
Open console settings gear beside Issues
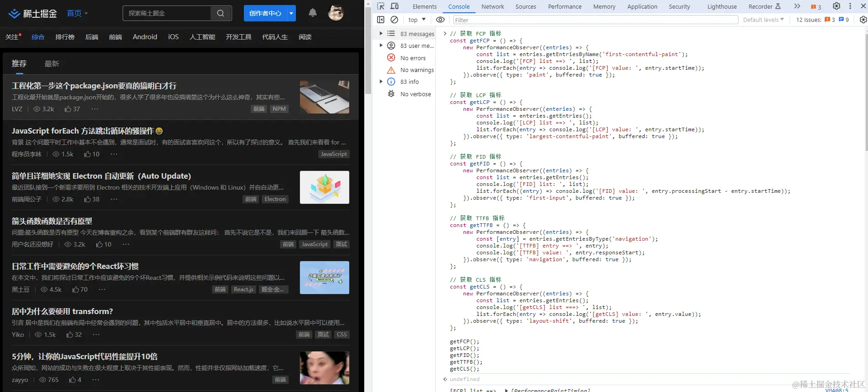click(863, 20)
